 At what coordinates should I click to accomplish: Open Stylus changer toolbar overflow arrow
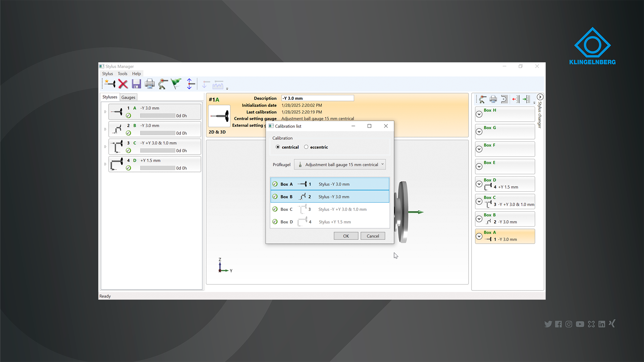tap(534, 103)
